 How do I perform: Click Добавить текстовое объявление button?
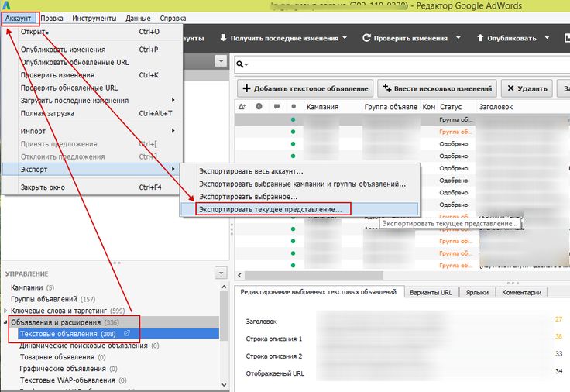click(x=305, y=88)
